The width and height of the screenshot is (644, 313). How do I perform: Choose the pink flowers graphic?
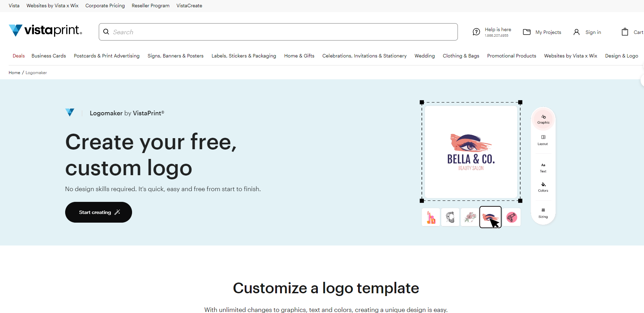[470, 217]
